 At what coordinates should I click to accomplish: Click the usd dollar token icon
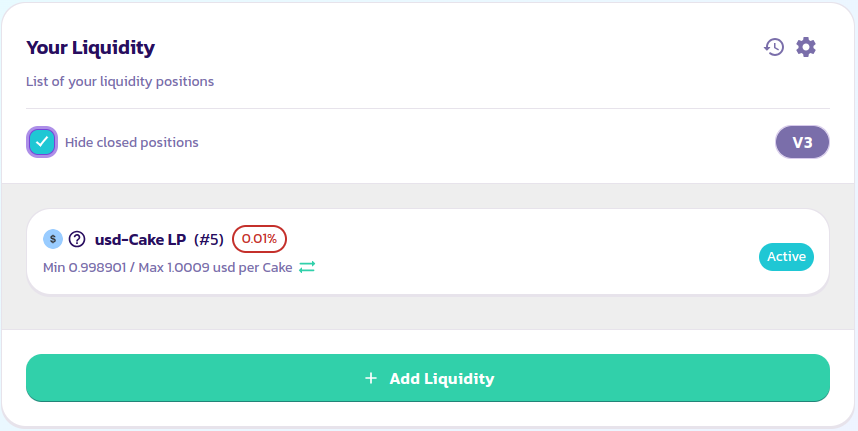[x=53, y=239]
